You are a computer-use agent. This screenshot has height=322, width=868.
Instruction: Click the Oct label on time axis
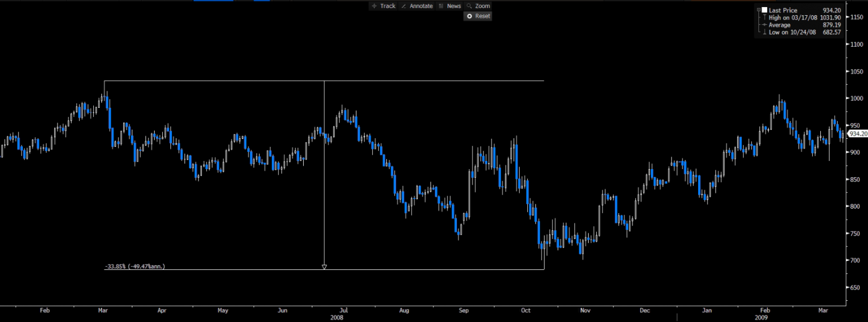(x=526, y=311)
